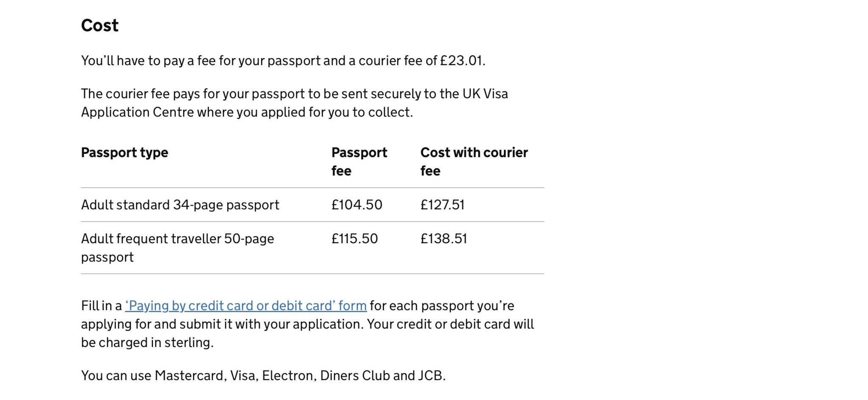
Task: Click the courier fee £23.01 sentence
Action: click(283, 61)
